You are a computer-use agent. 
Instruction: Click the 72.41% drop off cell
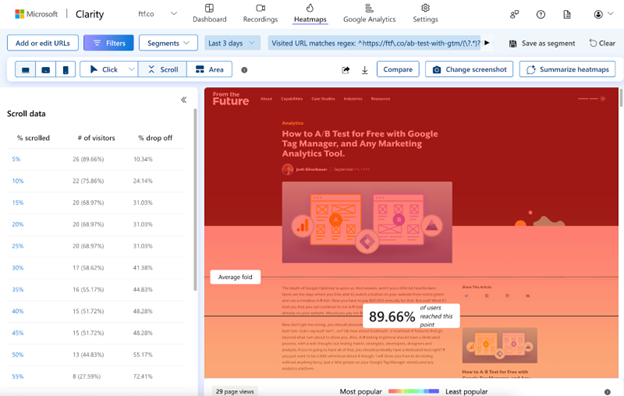(143, 376)
